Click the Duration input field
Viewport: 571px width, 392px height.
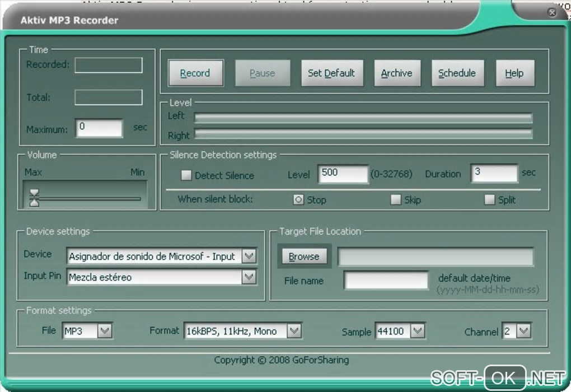coord(494,173)
